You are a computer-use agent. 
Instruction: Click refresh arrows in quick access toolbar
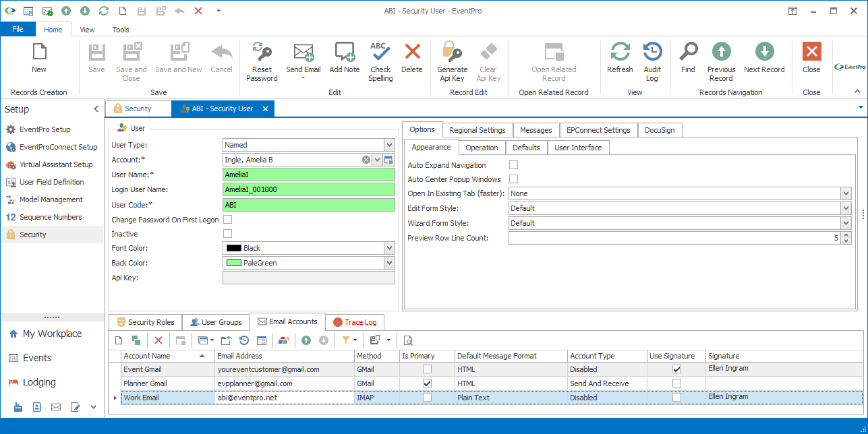(x=103, y=11)
